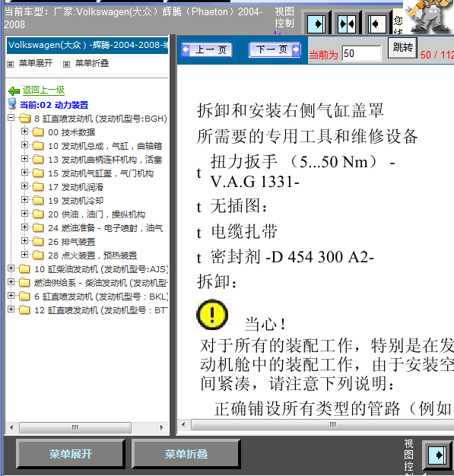
Task: Click heading 拆卸和安装右侧气缸盖罩
Action: pos(290,110)
